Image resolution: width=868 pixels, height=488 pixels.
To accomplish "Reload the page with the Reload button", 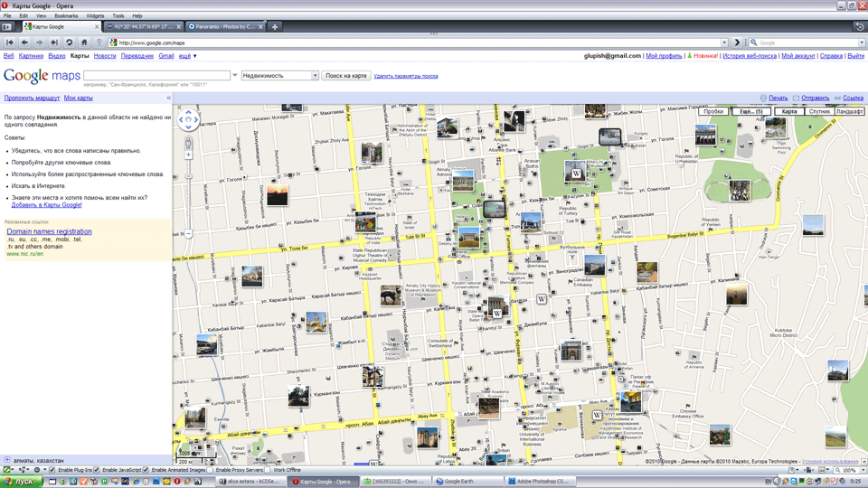I will (70, 42).
